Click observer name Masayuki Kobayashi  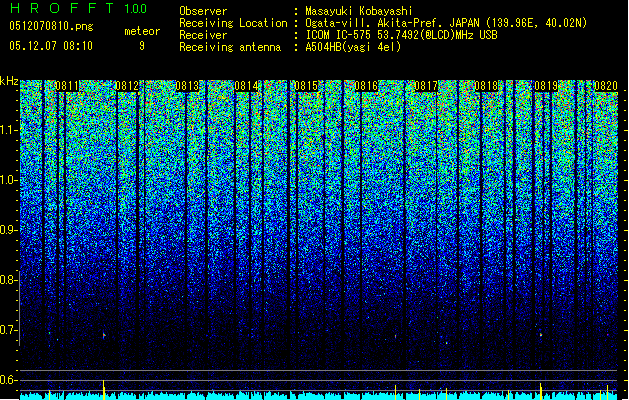359,11
